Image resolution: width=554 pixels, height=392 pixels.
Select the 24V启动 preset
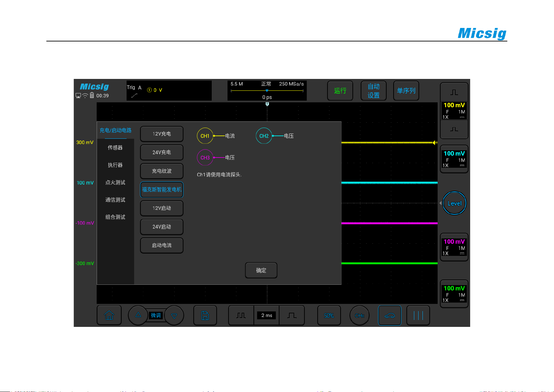point(162,227)
